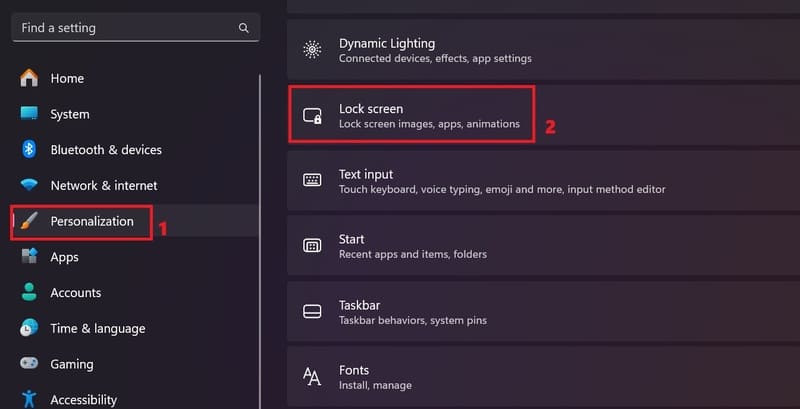Viewport: 800px width, 409px height.
Task: Click the search magnifier icon
Action: [x=244, y=28]
